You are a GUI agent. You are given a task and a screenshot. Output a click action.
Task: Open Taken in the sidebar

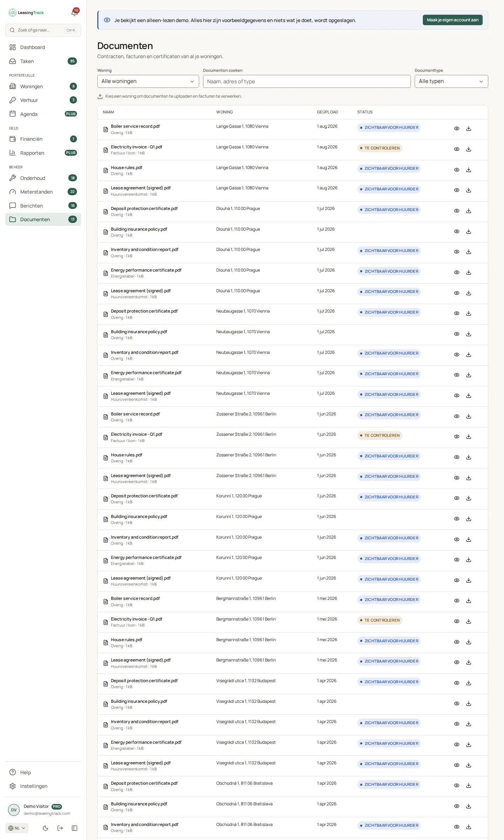click(43, 61)
